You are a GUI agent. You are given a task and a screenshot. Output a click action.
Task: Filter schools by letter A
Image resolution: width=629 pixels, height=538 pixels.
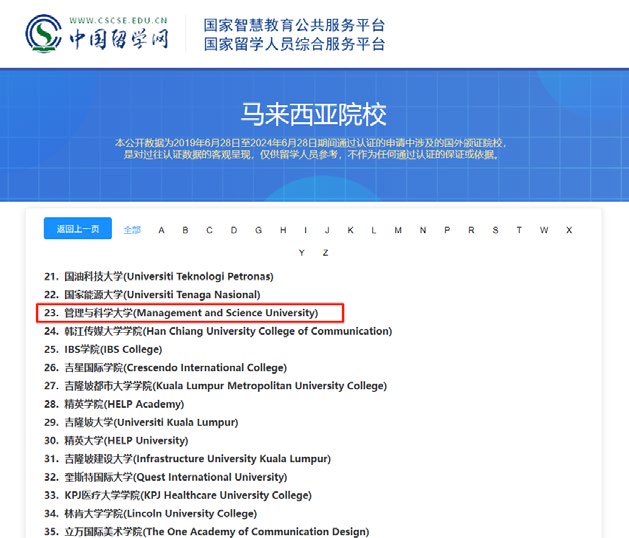(161, 230)
